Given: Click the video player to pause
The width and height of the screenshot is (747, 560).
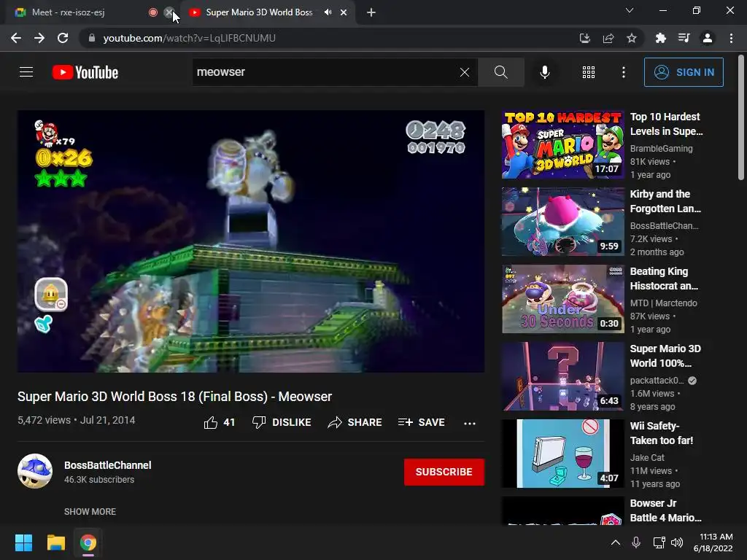Looking at the screenshot, I should [x=251, y=241].
